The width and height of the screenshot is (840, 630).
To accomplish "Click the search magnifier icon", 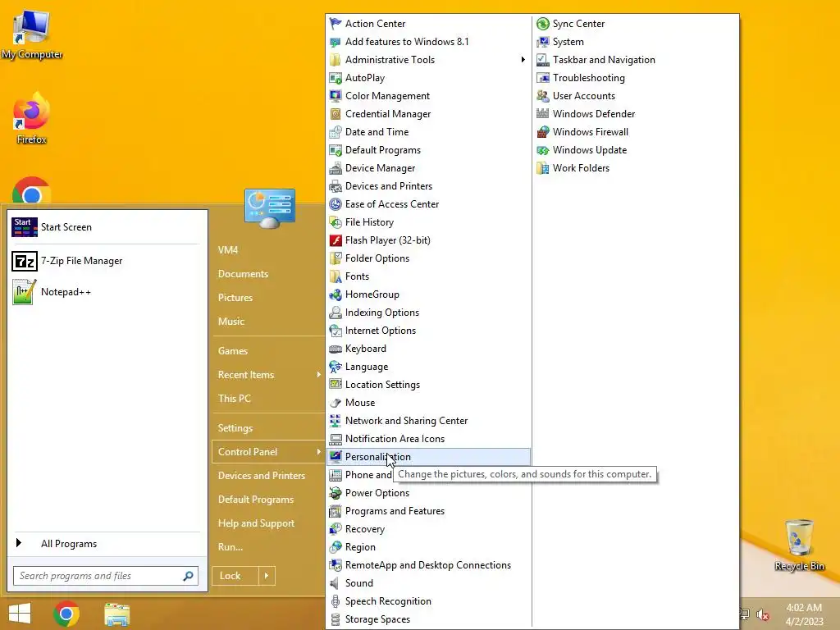I will click(188, 576).
